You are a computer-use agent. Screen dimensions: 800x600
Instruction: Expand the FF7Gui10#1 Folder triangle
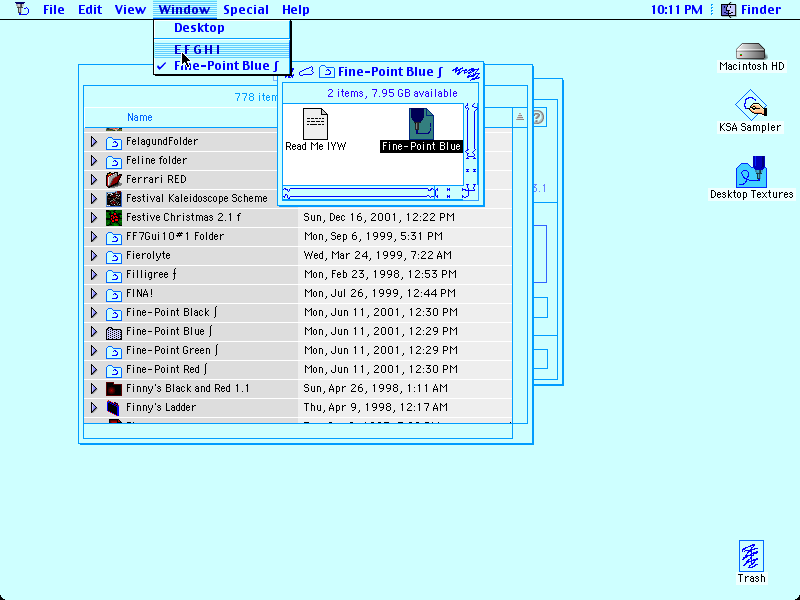[94, 236]
